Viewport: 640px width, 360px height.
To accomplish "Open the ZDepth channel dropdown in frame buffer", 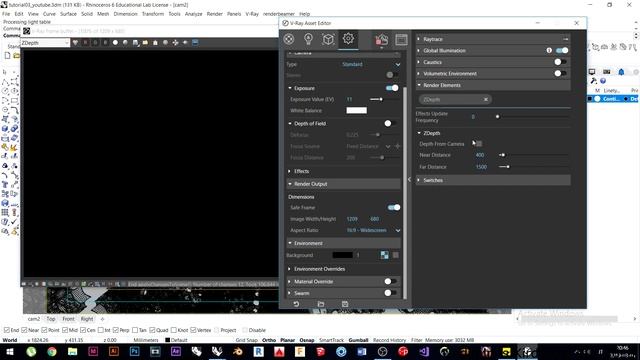I will tap(45, 42).
